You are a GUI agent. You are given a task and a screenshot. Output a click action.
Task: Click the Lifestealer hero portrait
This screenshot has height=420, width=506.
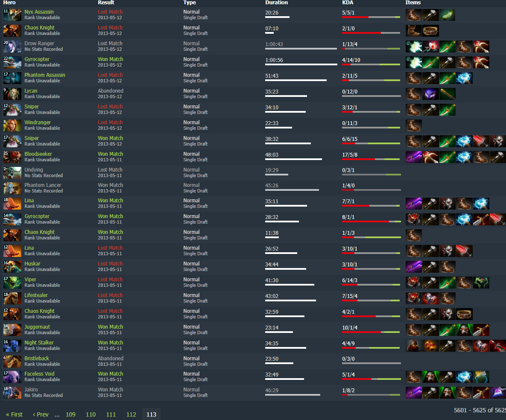coord(12,298)
